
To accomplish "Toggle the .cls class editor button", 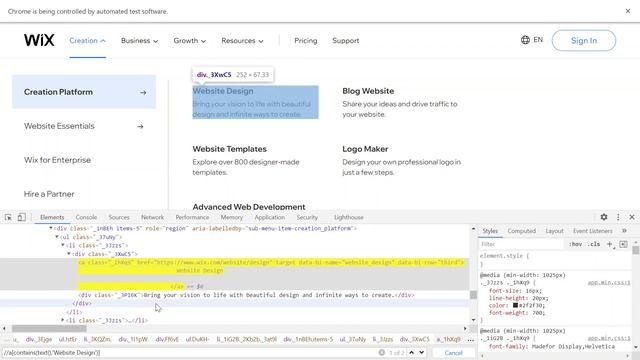I will [594, 244].
